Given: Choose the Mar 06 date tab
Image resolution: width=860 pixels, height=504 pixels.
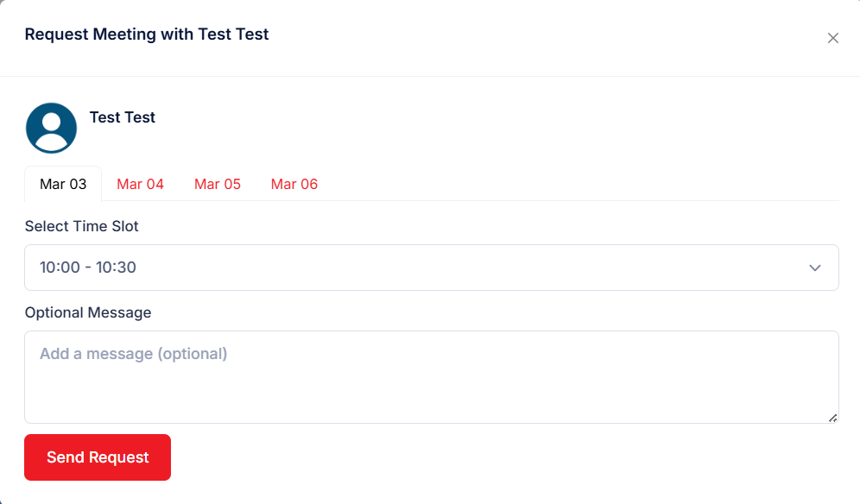Looking at the screenshot, I should (x=294, y=184).
